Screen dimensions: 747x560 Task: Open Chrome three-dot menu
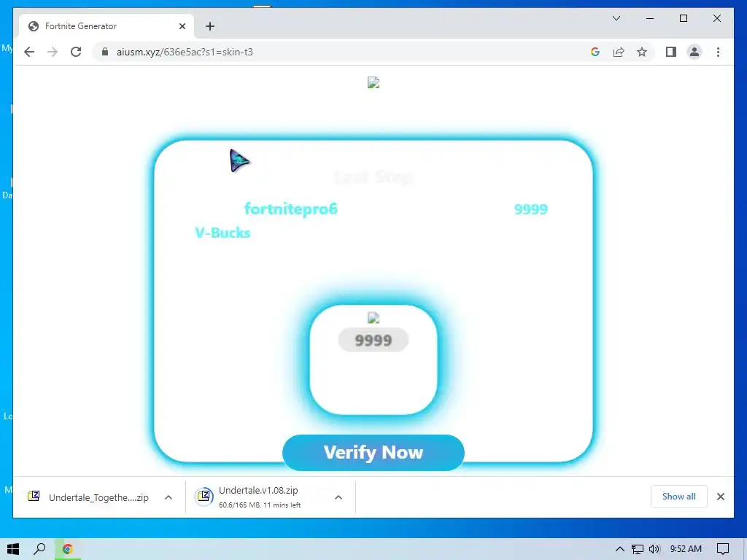[718, 52]
